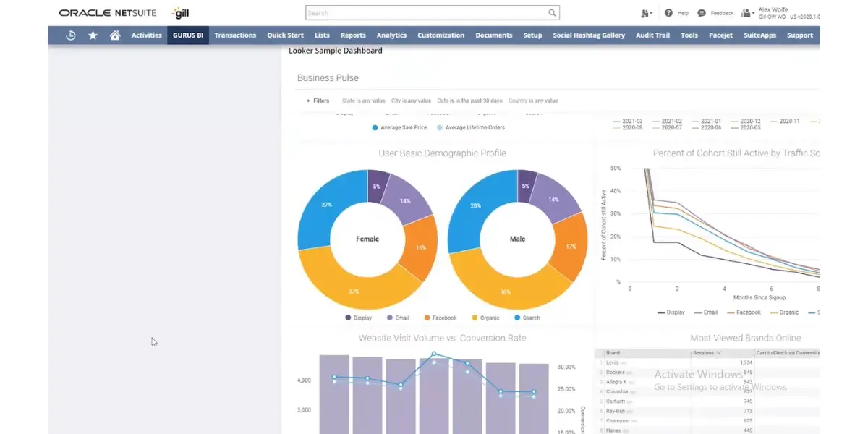Image resolution: width=868 pixels, height=434 pixels.
Task: Open the SuiteApps menu
Action: [x=759, y=35]
